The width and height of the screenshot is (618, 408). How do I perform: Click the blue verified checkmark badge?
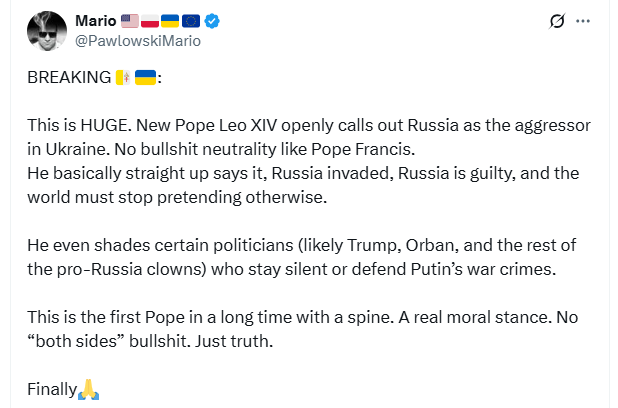click(212, 21)
